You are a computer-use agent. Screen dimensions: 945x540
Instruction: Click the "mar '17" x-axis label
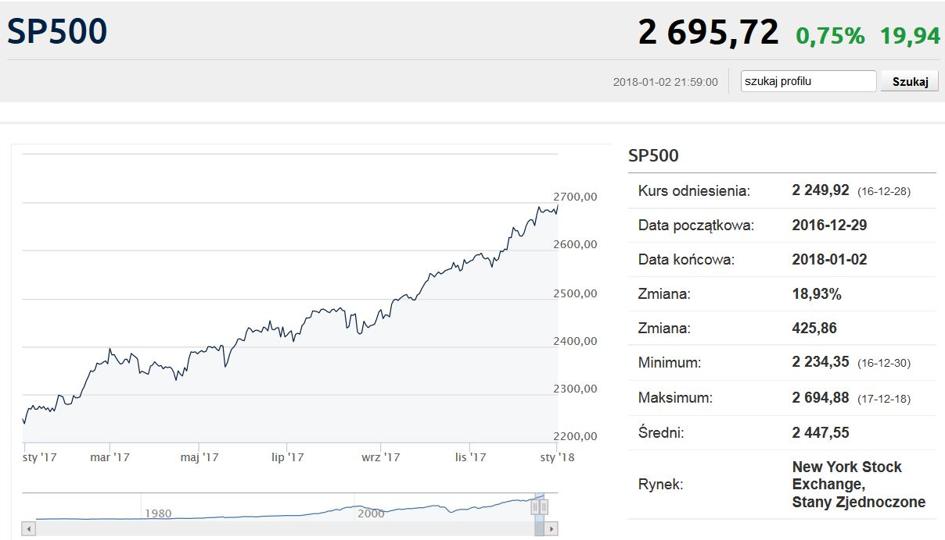(x=110, y=457)
